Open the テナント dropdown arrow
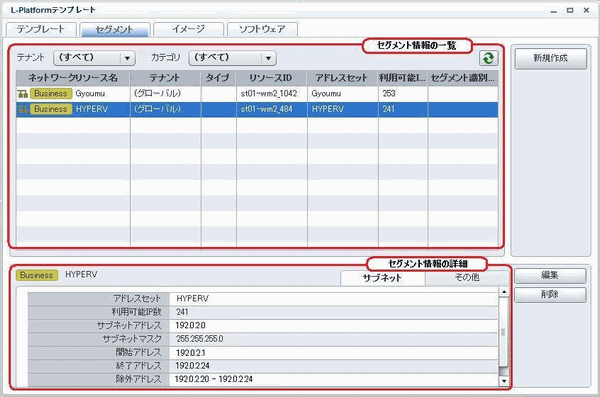This screenshot has height=397, width=600. tap(127, 58)
